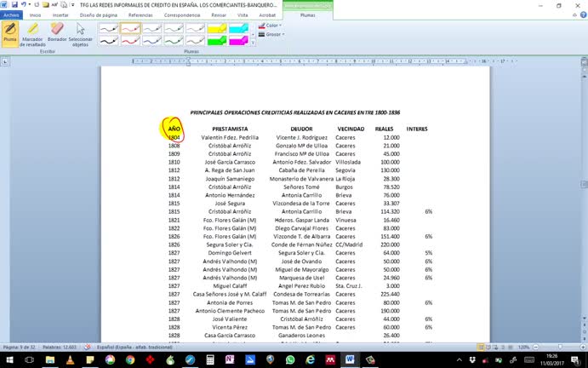588x368 pixels.
Task: Pick the thin green pen style
Action: (x=174, y=28)
